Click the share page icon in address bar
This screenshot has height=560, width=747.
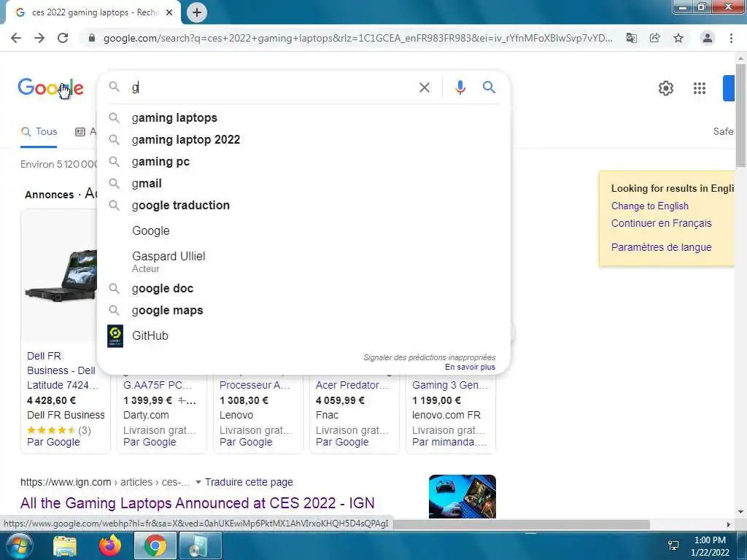click(654, 38)
